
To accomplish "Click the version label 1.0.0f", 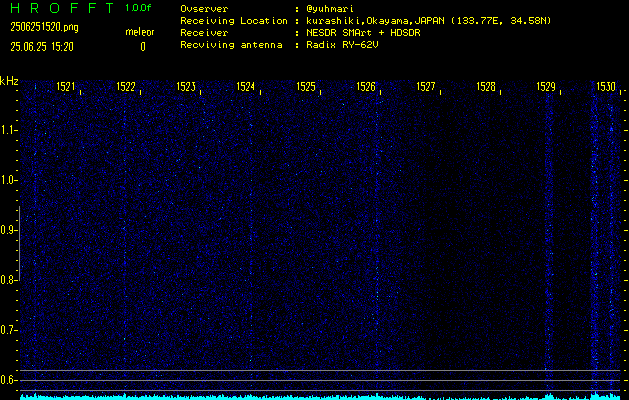I will click(138, 8).
